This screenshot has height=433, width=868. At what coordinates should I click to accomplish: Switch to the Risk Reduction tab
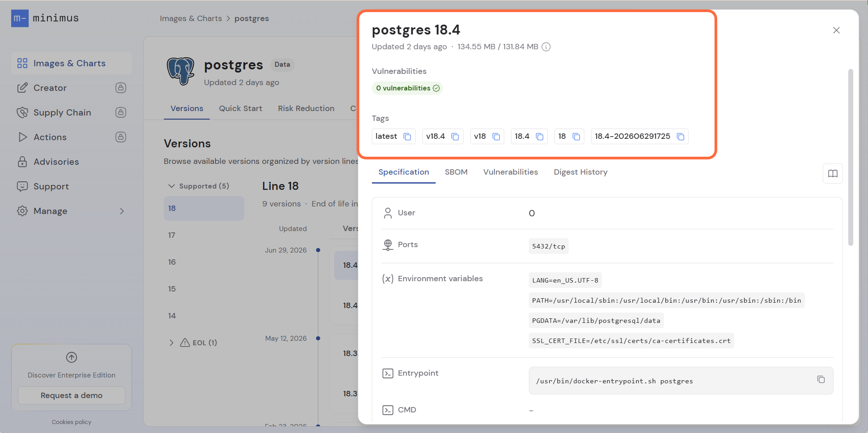tap(306, 108)
